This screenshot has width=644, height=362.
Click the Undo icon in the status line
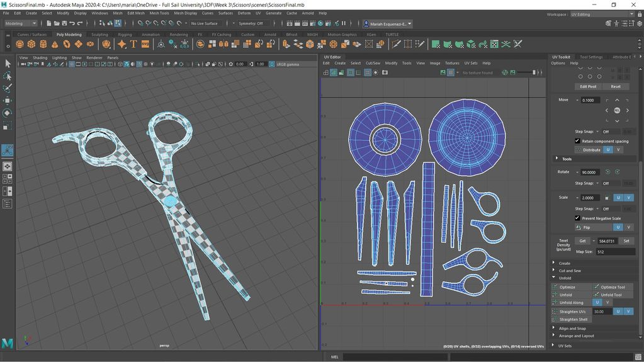pos(72,23)
